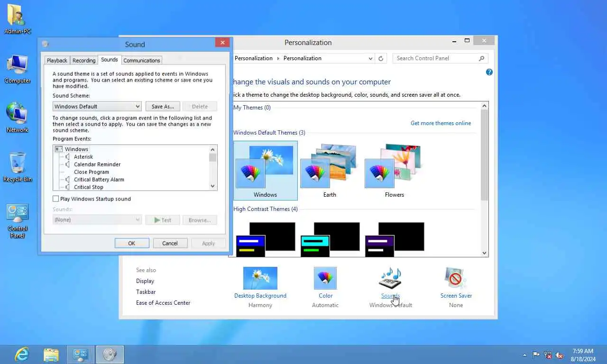The image size is (607, 364).
Task: Open the address bar history dropdown
Action: (371, 58)
